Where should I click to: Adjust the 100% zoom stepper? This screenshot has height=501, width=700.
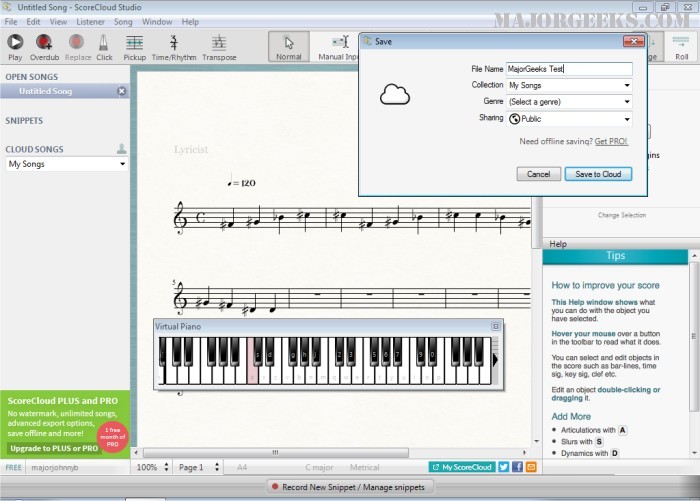(166, 467)
